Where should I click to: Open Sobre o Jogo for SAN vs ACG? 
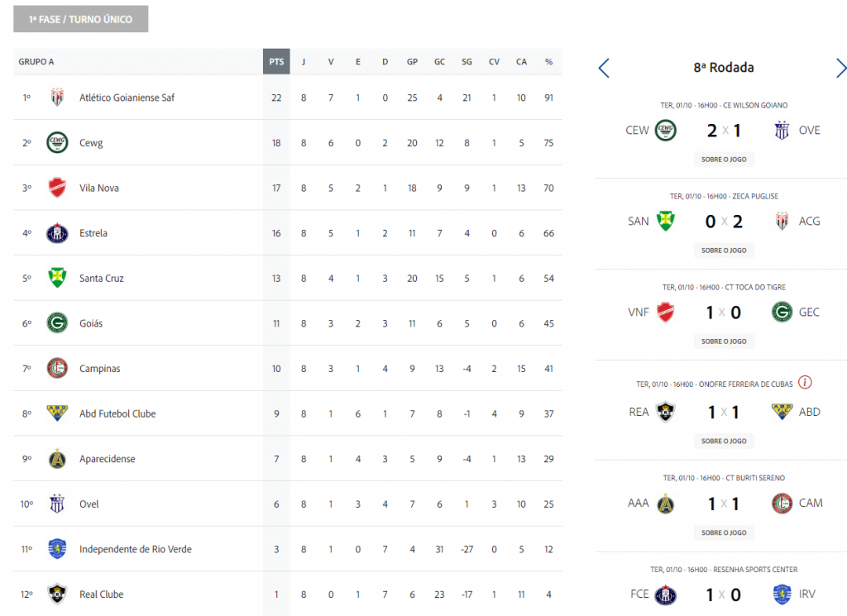tap(724, 250)
